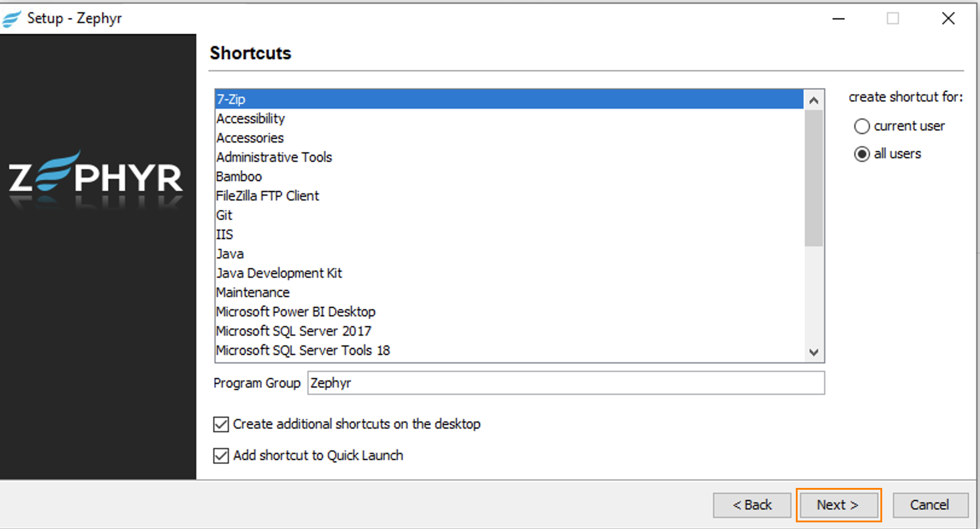
Task: Select Microsoft SQL Server 2017 entry
Action: coord(293,331)
